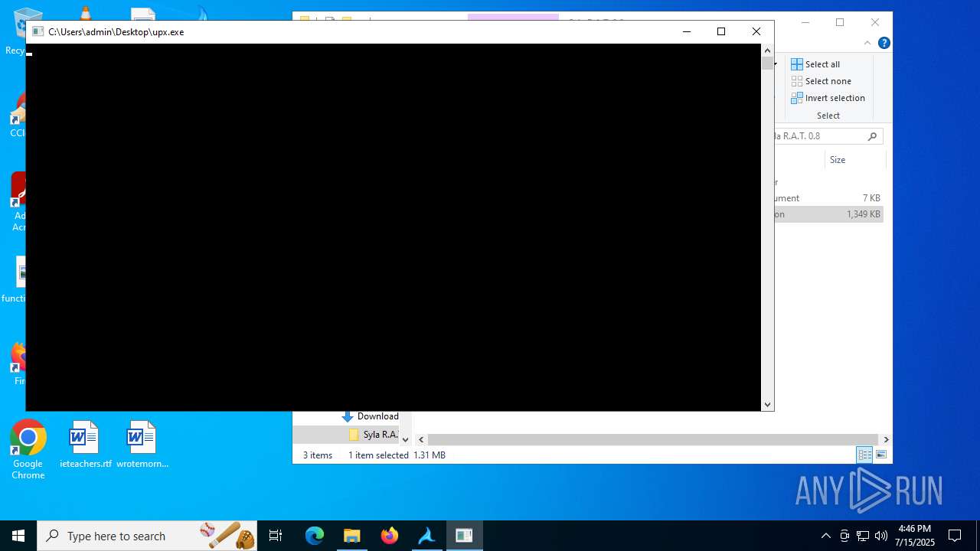The width and height of the screenshot is (980, 551).
Task: Click Select all in Explorer ribbon
Action: [815, 64]
